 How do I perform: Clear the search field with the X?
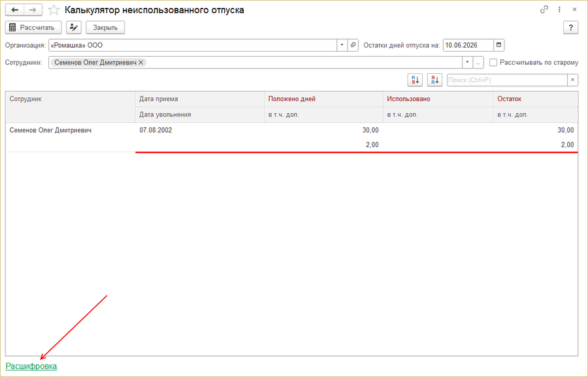coord(572,80)
